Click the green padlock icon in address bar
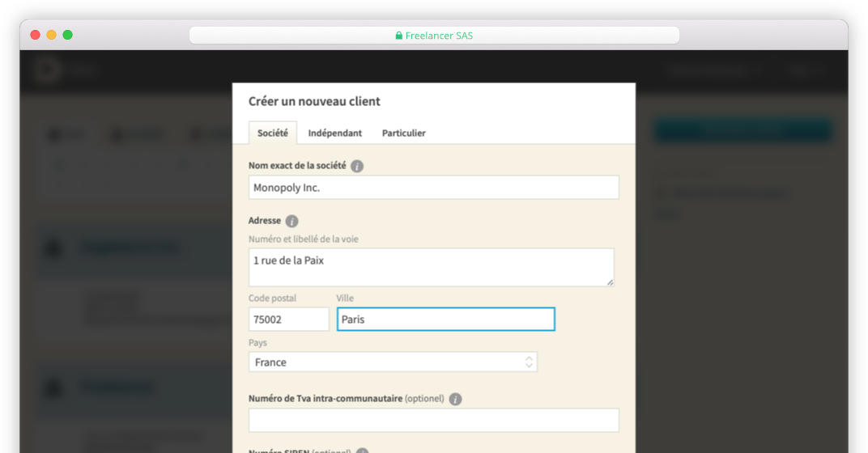 [398, 36]
